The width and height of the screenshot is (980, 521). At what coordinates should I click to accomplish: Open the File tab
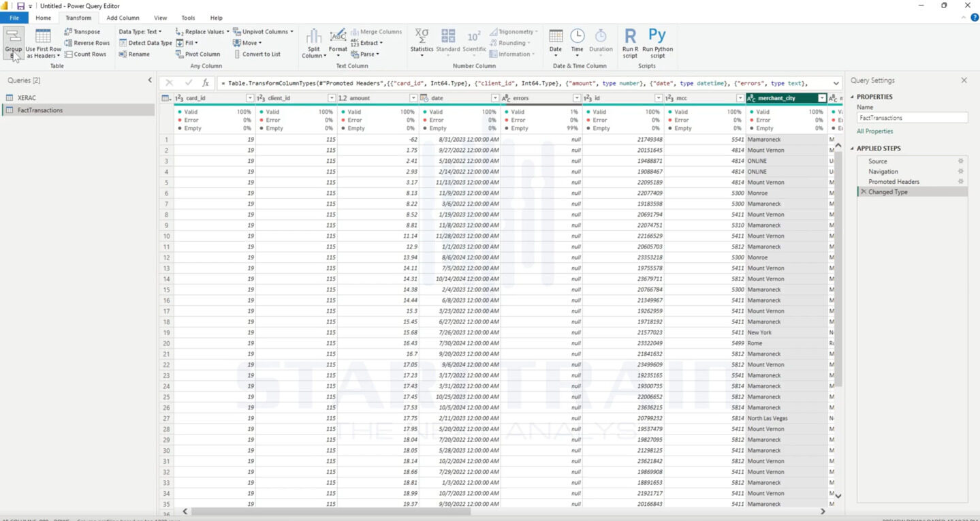click(14, 18)
